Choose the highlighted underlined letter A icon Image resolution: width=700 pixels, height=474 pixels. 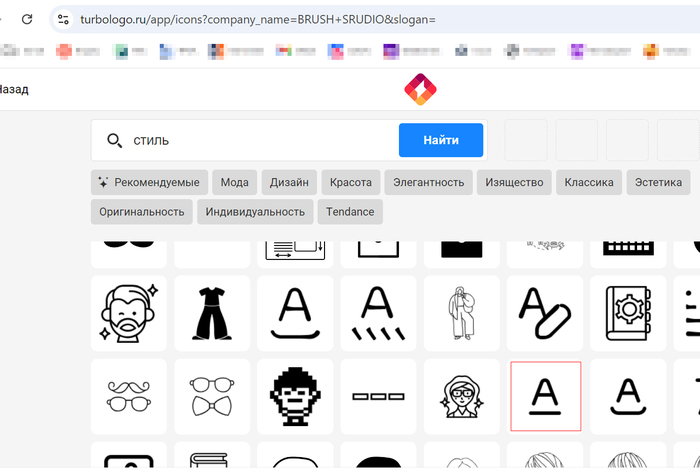(x=546, y=396)
